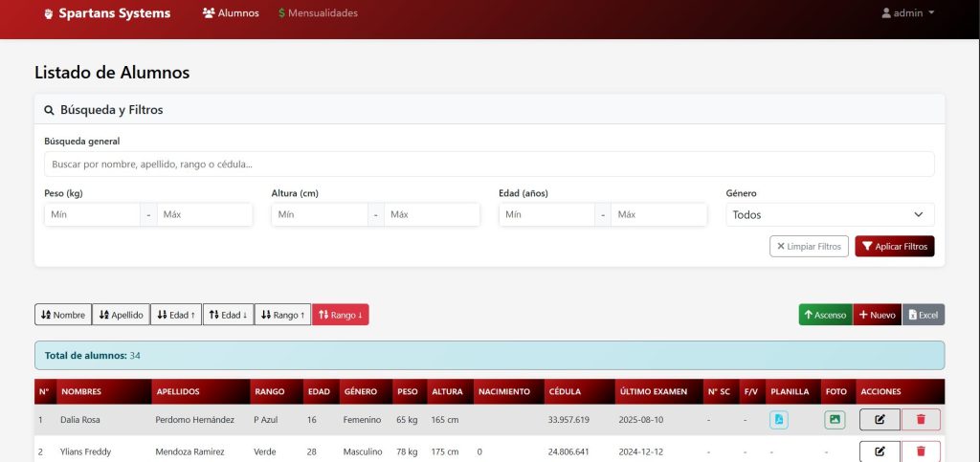Go to the Alumnos menu item
This screenshot has height=462, width=980.
(231, 13)
